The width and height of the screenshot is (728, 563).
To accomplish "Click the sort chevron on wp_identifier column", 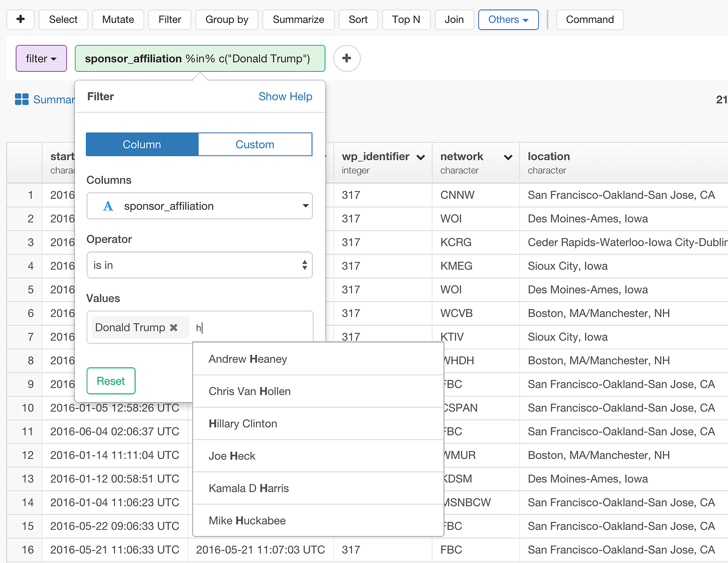I will point(421,157).
